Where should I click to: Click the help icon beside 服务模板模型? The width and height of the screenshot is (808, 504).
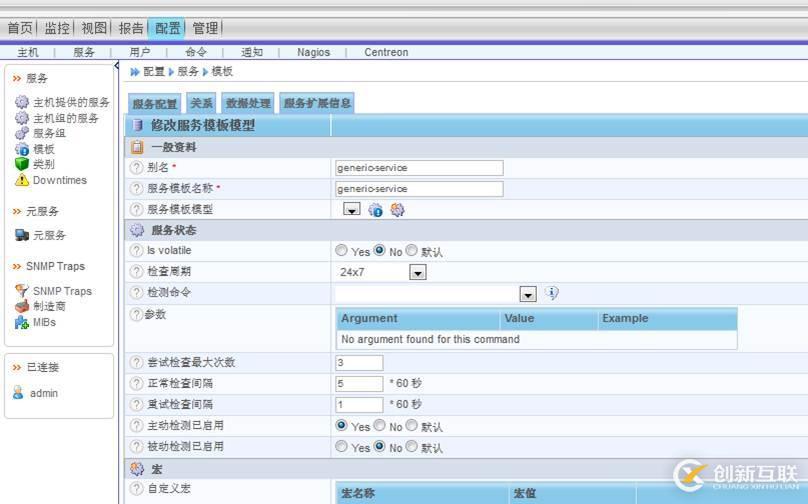[136, 209]
